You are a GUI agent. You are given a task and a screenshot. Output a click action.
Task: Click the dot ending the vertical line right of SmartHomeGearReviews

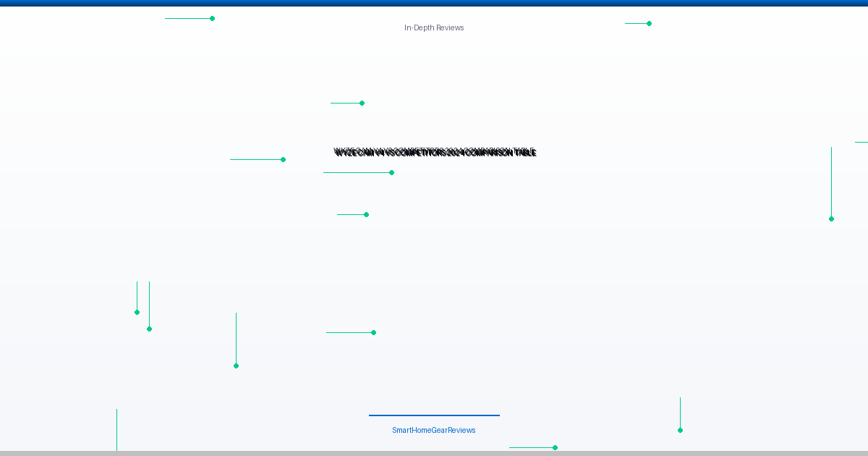tap(680, 430)
